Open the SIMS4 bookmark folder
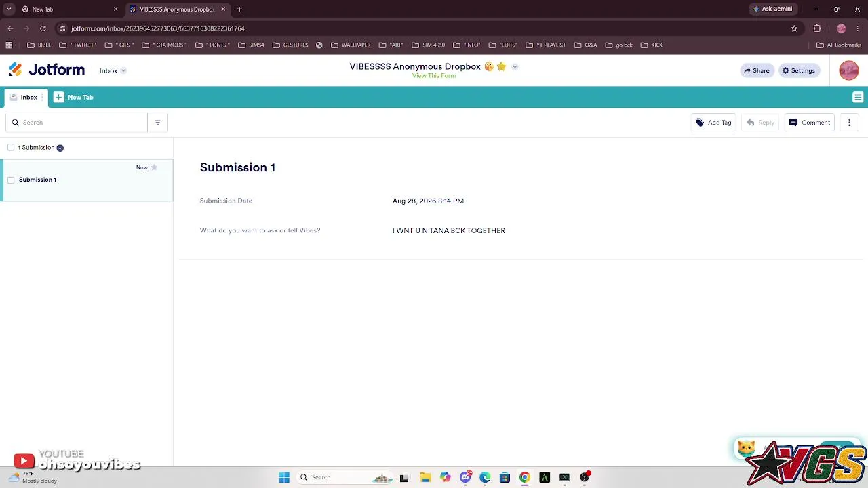The height and width of the screenshot is (488, 868). pyautogui.click(x=251, y=45)
